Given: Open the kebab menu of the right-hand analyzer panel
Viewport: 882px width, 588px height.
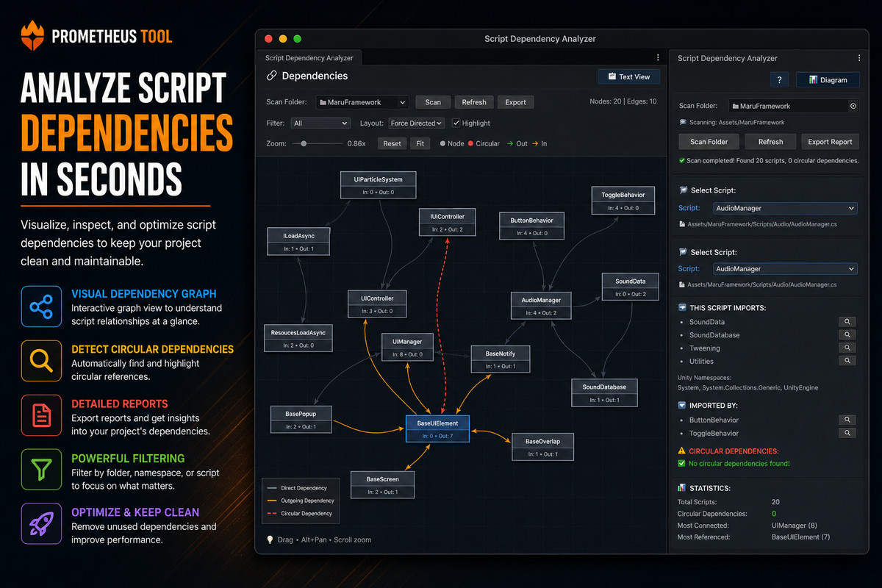Looking at the screenshot, I should coord(859,58).
